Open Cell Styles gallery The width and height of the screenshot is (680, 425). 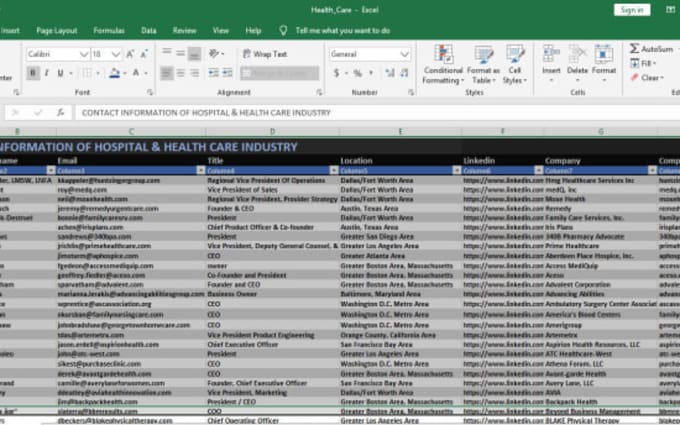[515, 65]
